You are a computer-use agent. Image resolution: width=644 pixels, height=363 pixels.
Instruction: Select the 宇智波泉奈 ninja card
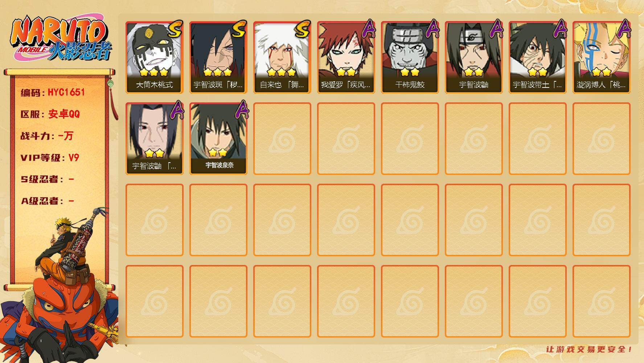tap(218, 139)
